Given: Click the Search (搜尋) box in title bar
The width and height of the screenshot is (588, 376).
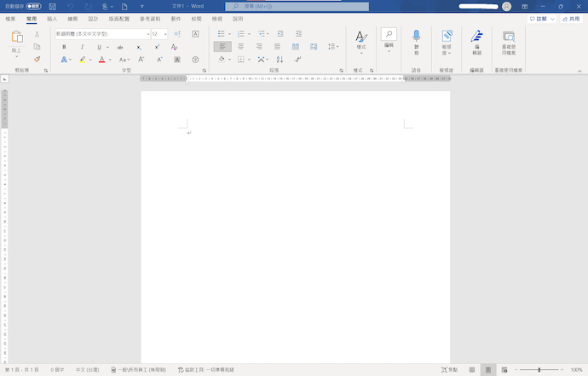Looking at the screenshot, I should (x=297, y=6).
